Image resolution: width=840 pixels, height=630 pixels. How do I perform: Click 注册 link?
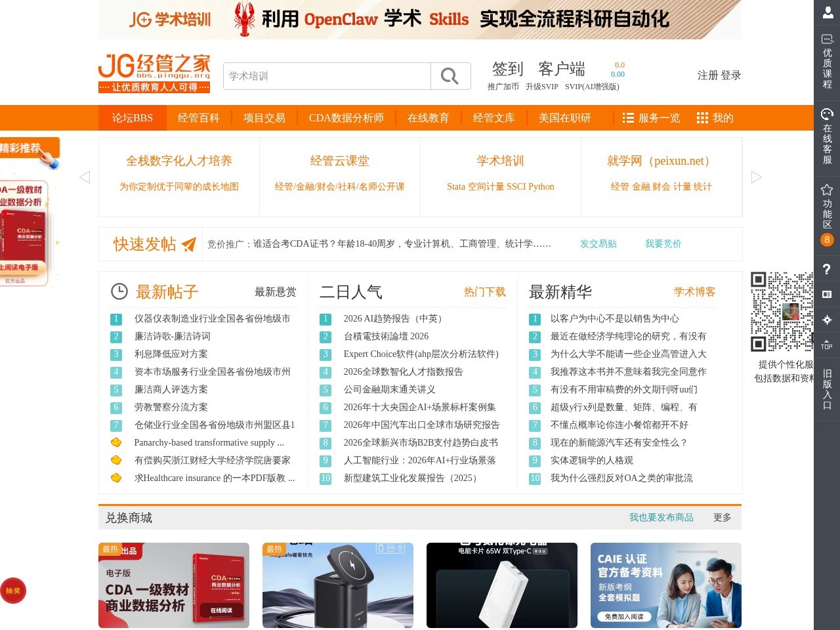tap(707, 75)
